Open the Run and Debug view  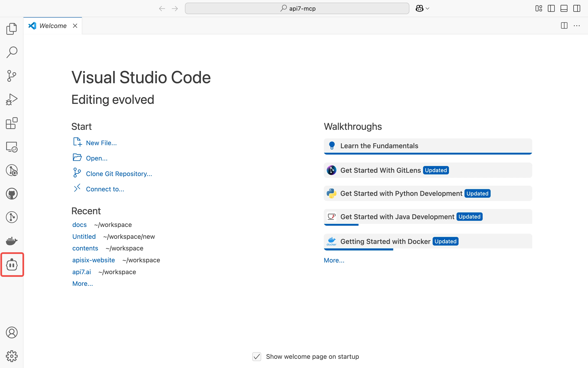click(12, 99)
